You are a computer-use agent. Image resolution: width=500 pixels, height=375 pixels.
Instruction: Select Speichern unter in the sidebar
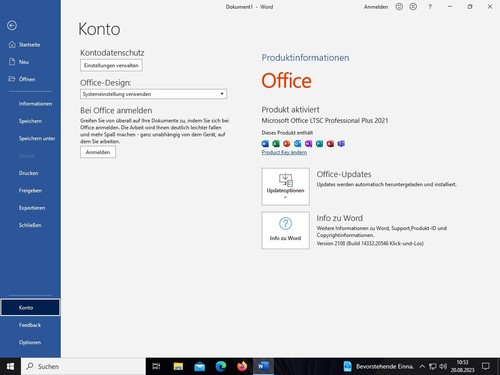tap(37, 138)
